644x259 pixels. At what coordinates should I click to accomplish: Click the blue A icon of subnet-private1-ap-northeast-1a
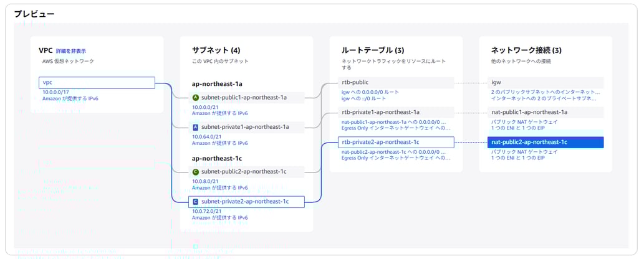coord(196,127)
